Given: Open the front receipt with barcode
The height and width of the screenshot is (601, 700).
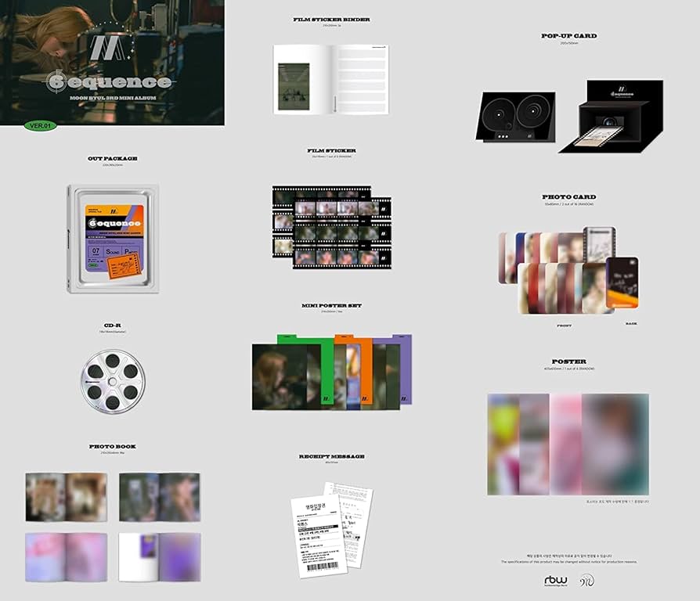Looking at the screenshot, I should [319, 535].
